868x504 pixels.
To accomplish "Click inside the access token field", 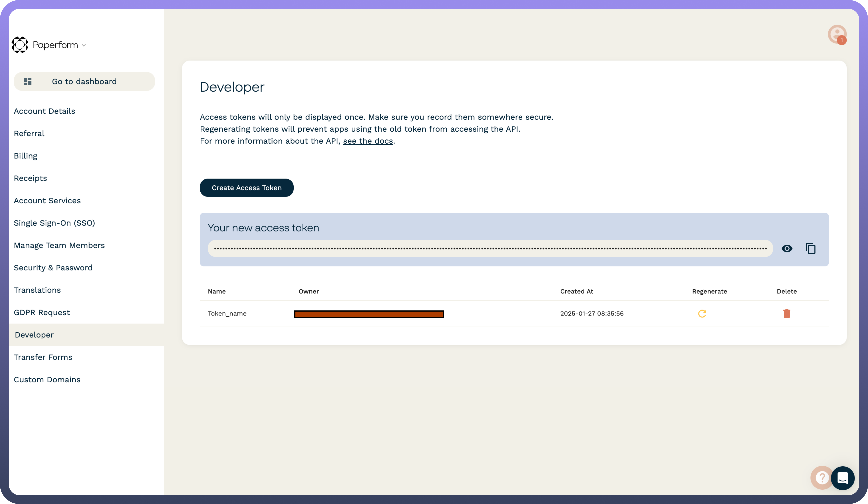I will pyautogui.click(x=490, y=248).
